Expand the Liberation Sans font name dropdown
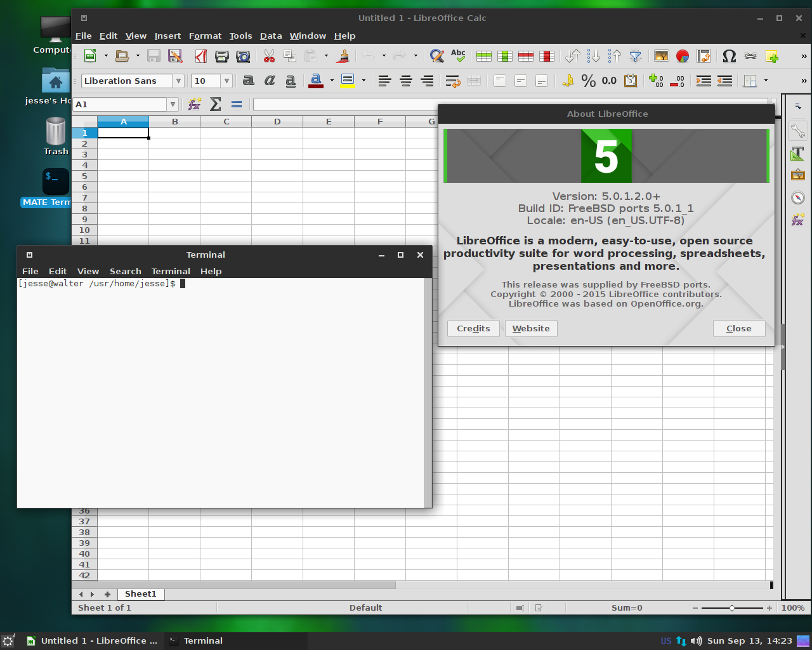This screenshot has height=650, width=812. 178,81
